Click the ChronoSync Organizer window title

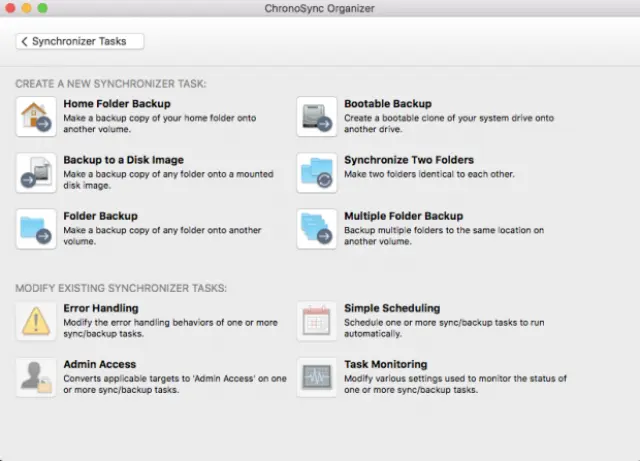tap(320, 8)
